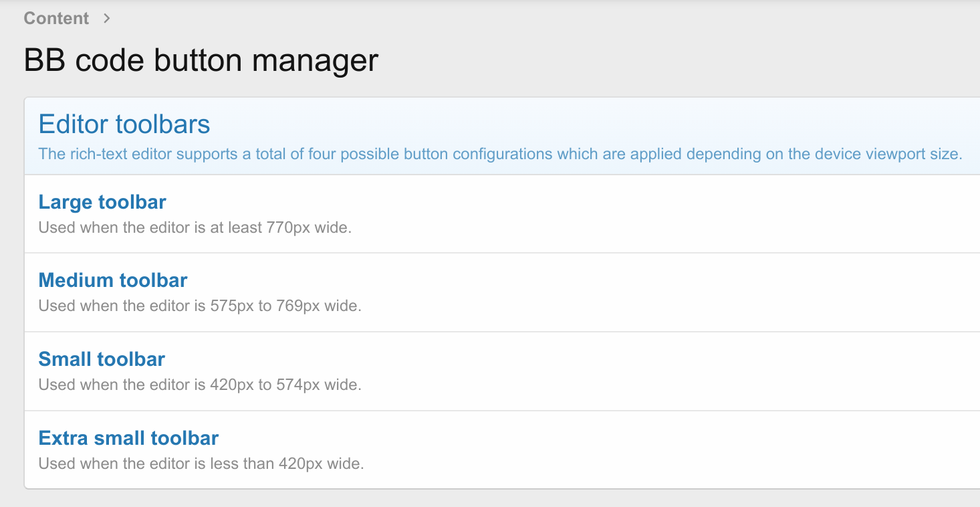Click the rich-text editor description sentence
The height and width of the screenshot is (507, 980).
500,154
